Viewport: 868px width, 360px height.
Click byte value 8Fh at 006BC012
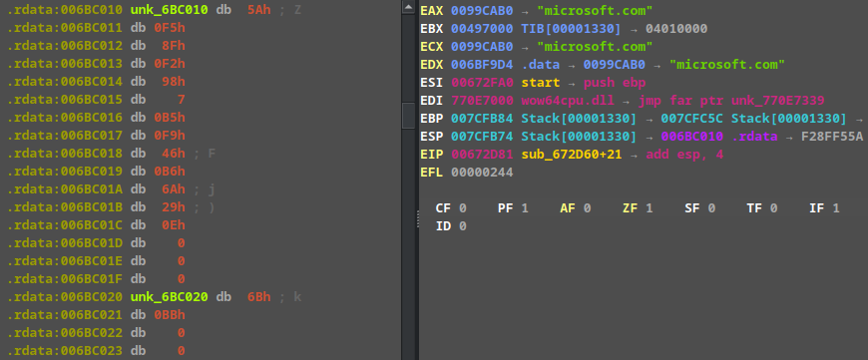[174, 46]
